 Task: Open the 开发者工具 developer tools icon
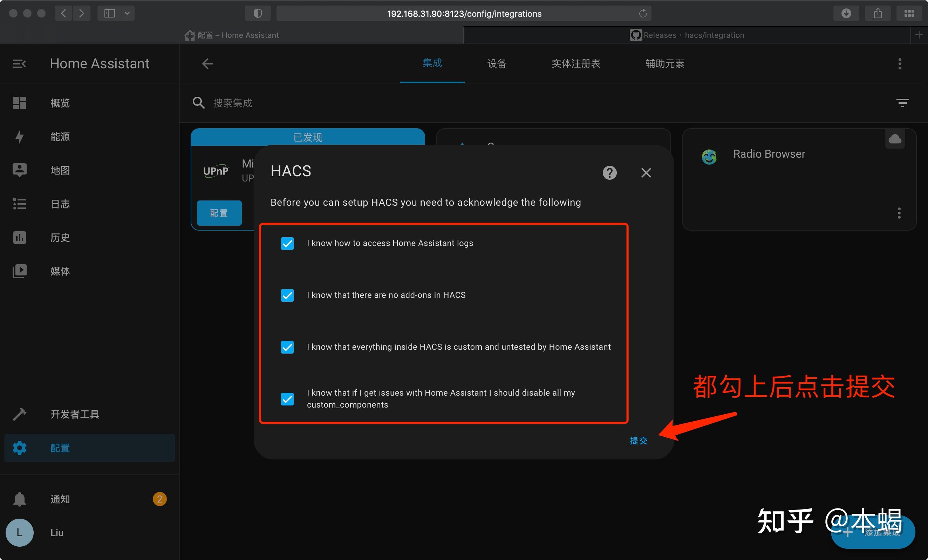click(x=20, y=414)
